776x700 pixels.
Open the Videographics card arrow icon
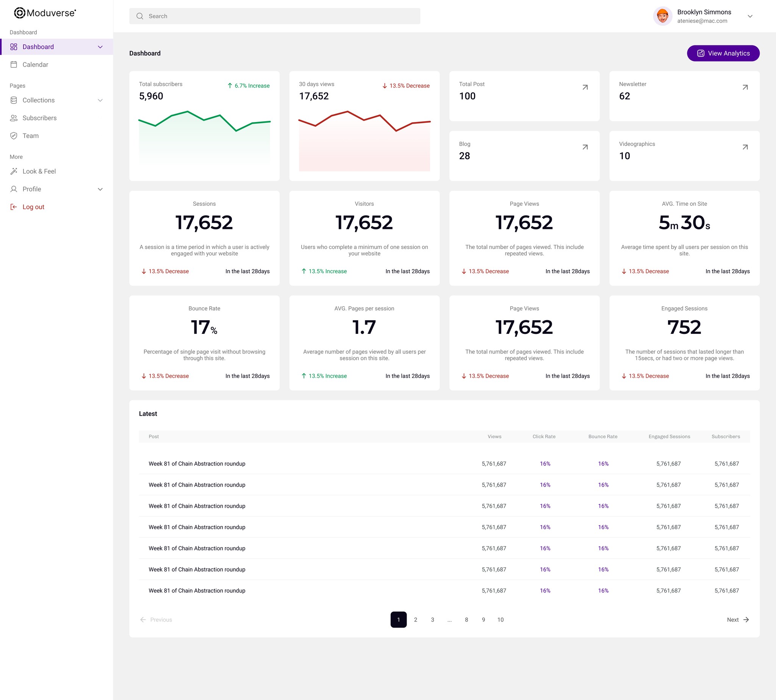point(745,147)
